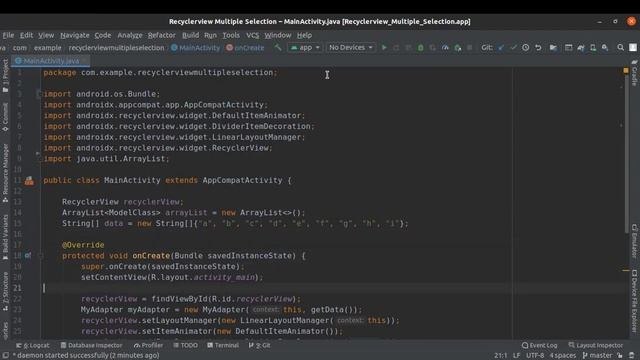Open the Database Inspector tool window

tap(91, 345)
